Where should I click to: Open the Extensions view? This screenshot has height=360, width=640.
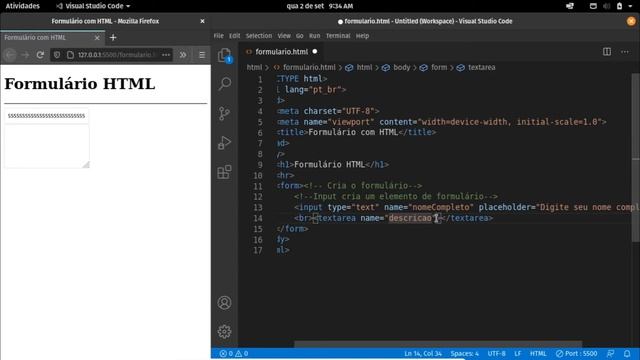coord(224,172)
